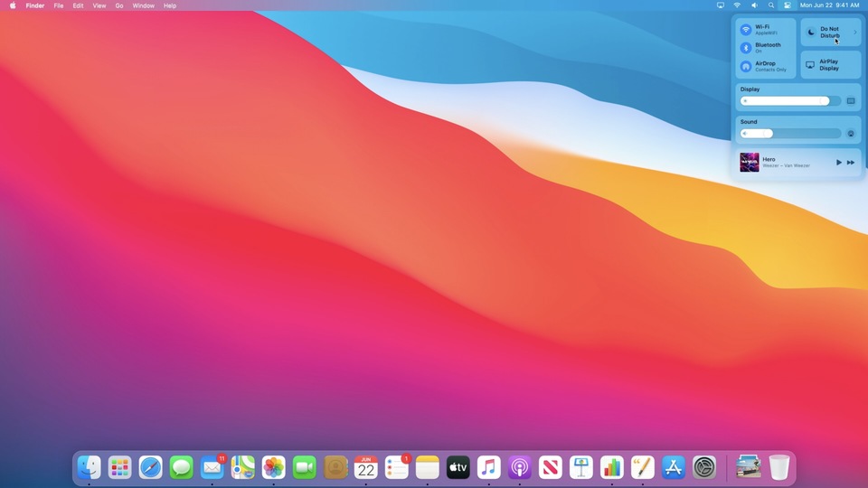Skip forward from the Hero track
868x488 pixels.
coord(851,163)
